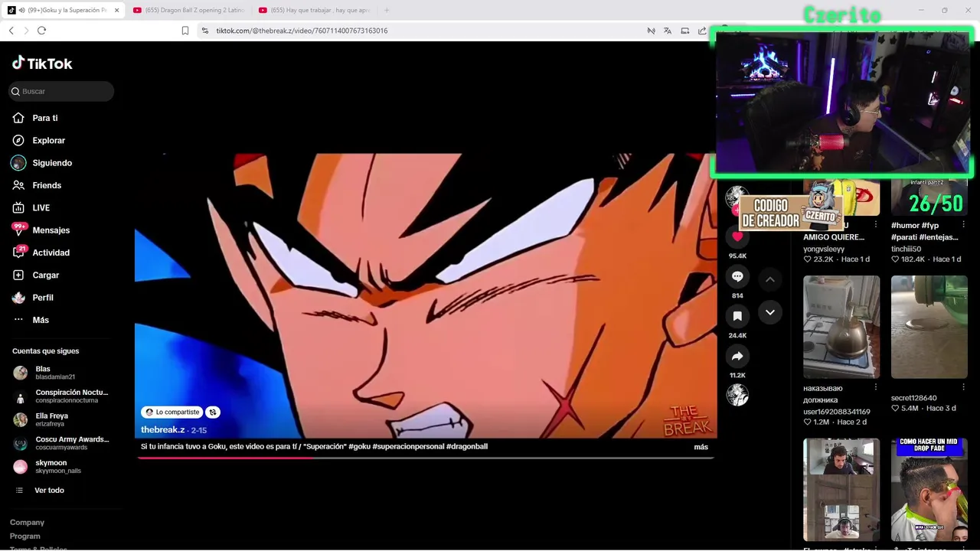Screen dimensions: 980x551
Task: Click the Company footer link
Action: tap(27, 523)
